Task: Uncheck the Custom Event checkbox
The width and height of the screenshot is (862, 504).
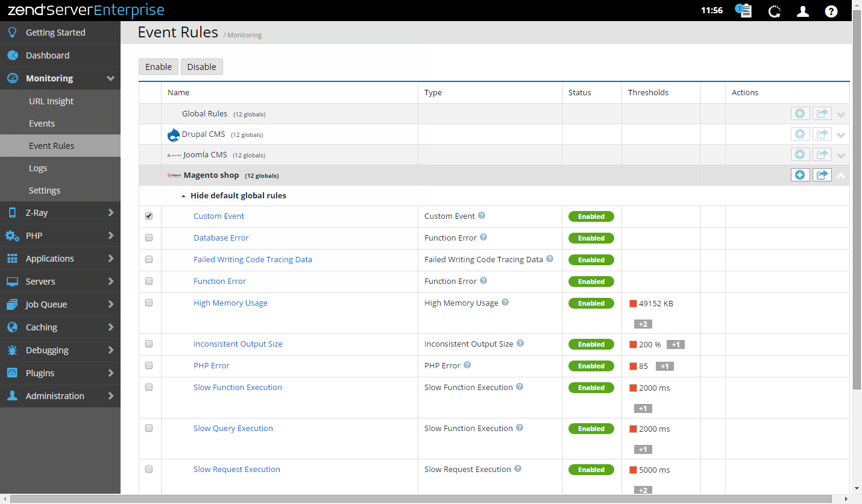Action: coord(149,216)
